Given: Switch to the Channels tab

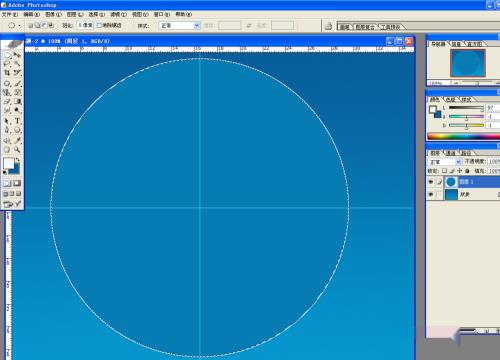Looking at the screenshot, I should pyautogui.click(x=451, y=153).
